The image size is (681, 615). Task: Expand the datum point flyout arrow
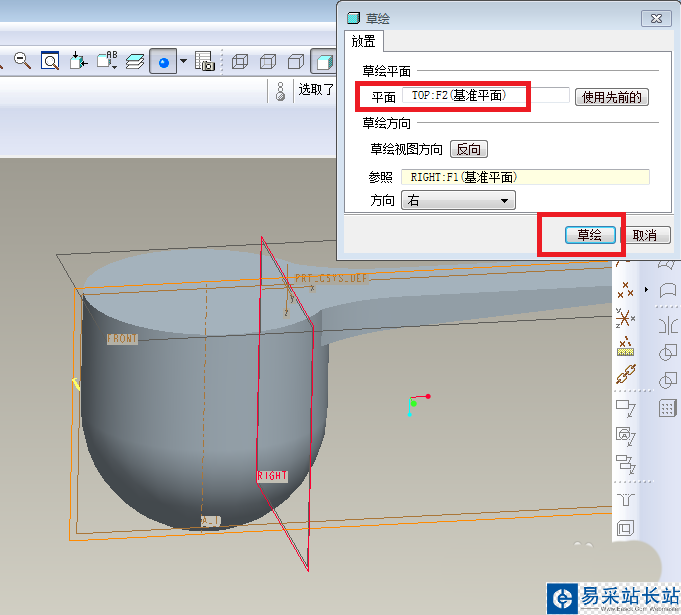[646, 290]
